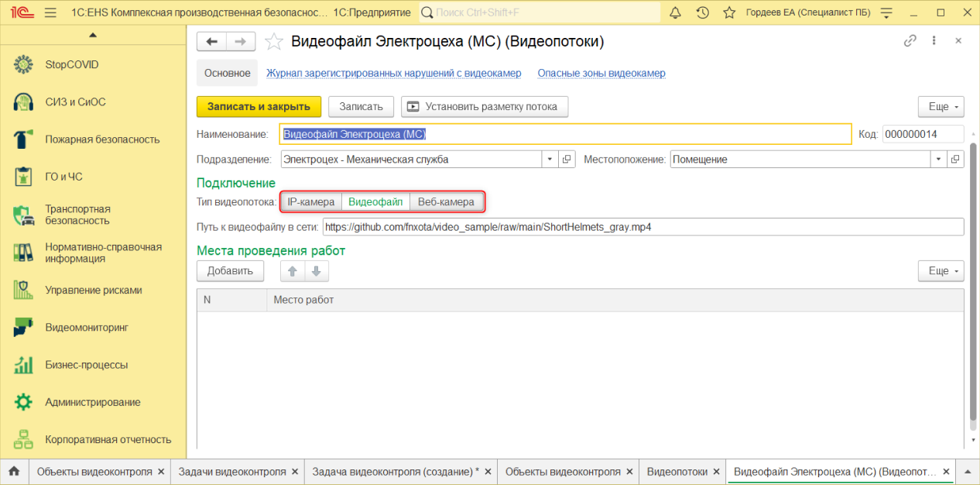Select Веб-камера stream type
The width and height of the screenshot is (980, 485).
point(446,202)
